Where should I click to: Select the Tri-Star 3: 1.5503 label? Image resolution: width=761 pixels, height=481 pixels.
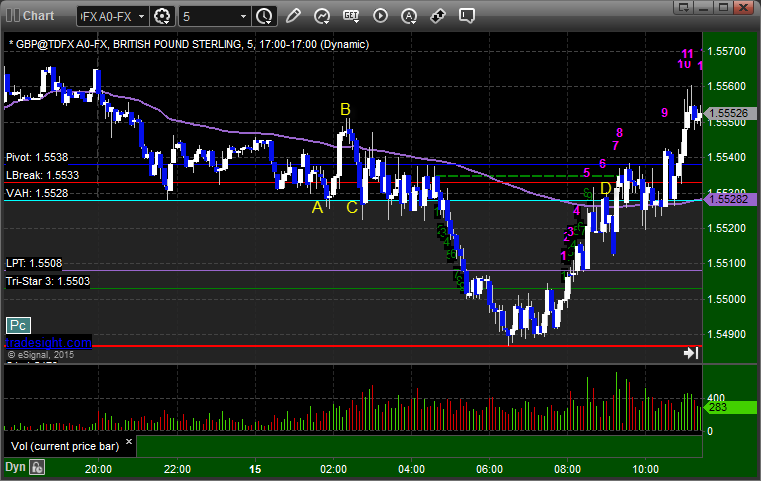coord(48,281)
